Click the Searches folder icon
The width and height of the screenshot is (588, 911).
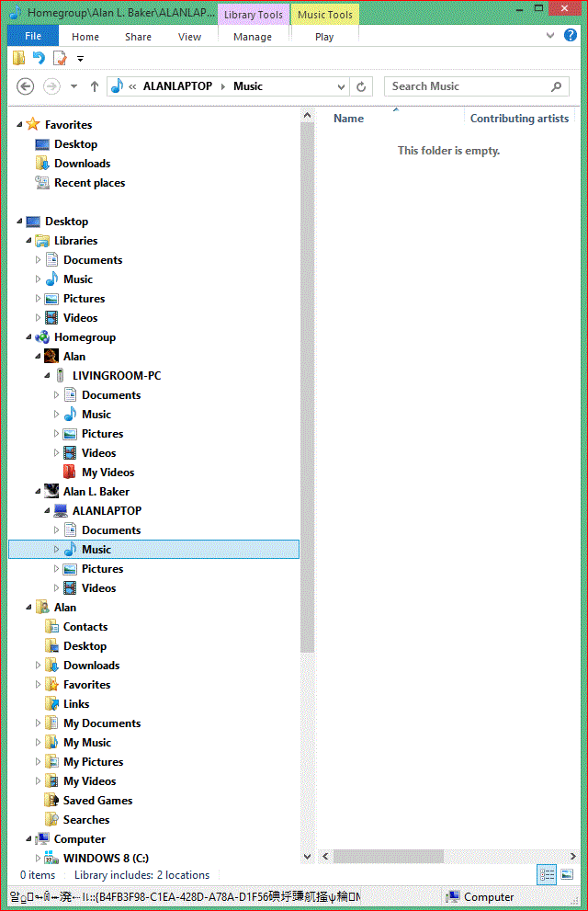click(x=51, y=819)
